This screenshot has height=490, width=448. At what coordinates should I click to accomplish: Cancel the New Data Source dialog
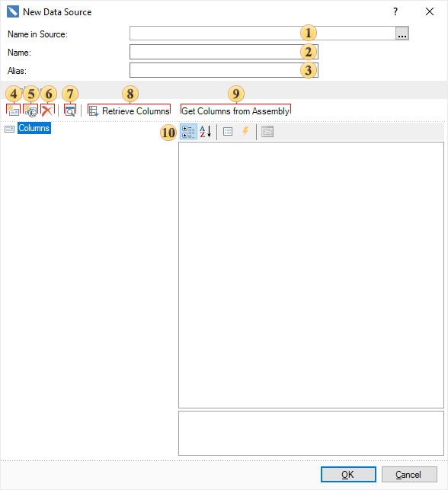[x=409, y=474]
